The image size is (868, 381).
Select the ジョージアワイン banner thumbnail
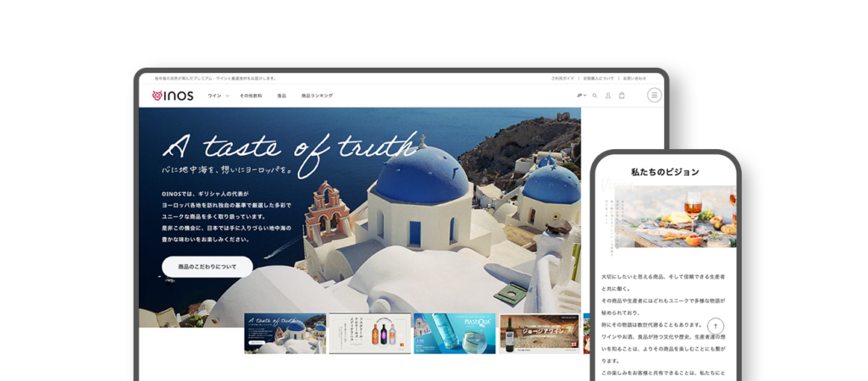point(539,334)
